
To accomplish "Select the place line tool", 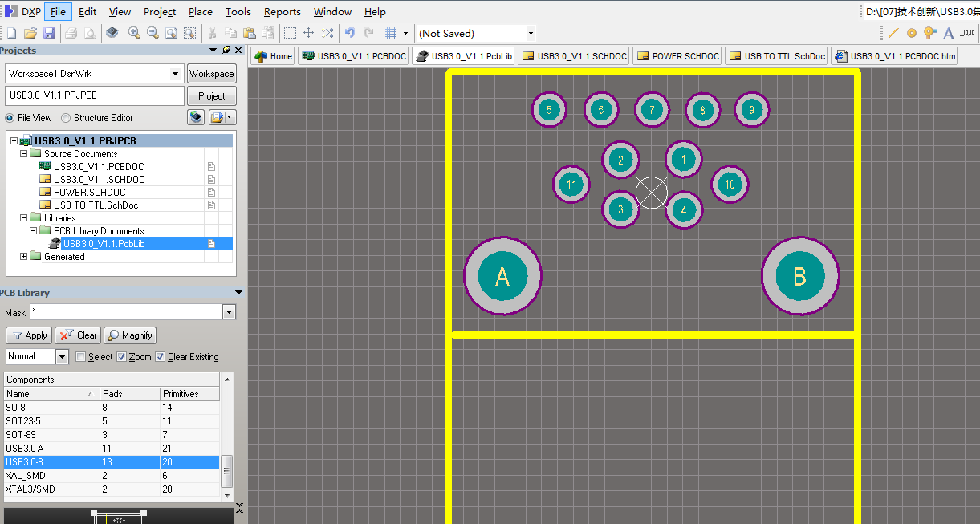I will [893, 33].
